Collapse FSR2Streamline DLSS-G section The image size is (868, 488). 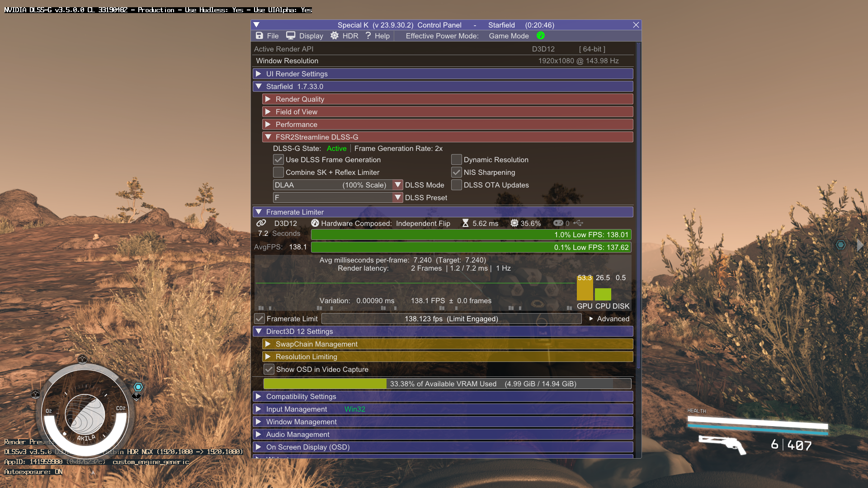pos(448,137)
